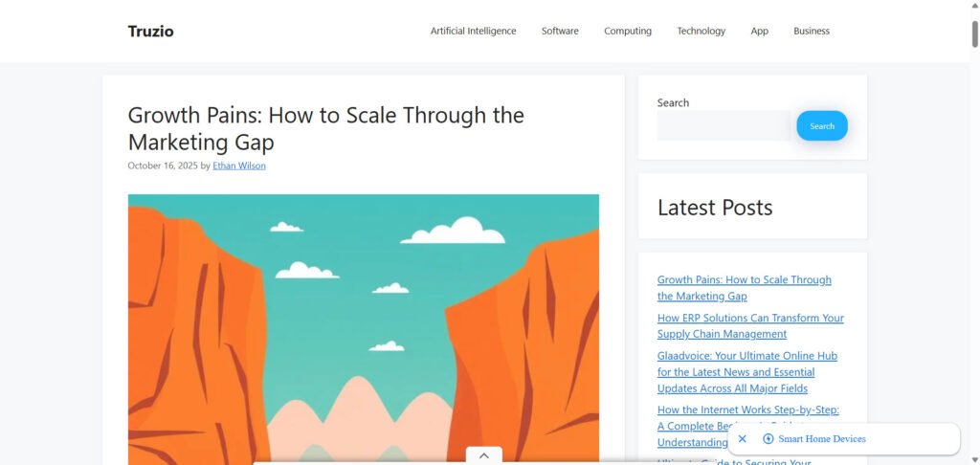Click the blue Search button
This screenshot has width=980, height=465.
tap(822, 125)
